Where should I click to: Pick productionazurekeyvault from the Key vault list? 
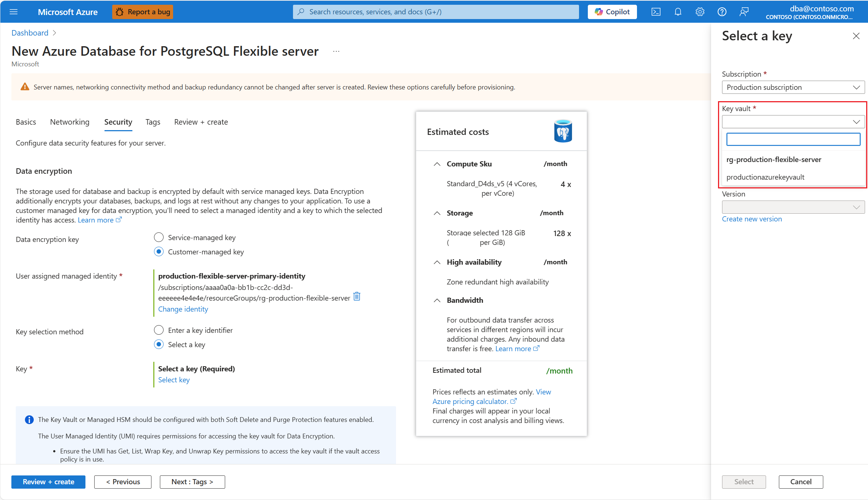[765, 177]
